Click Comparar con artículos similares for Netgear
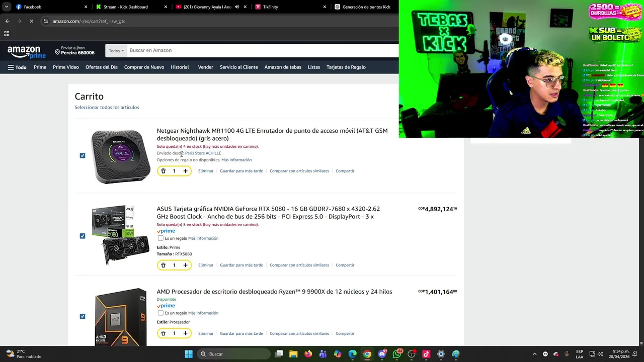 [x=299, y=171]
